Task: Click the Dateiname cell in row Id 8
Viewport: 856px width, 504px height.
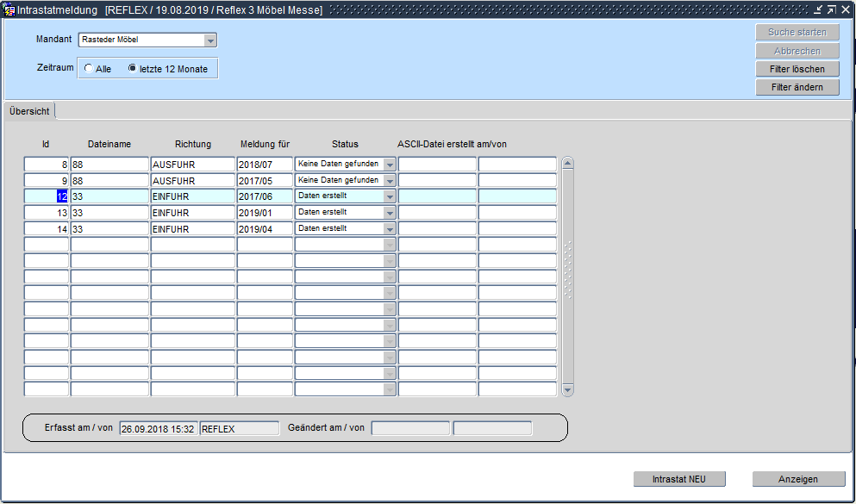Action: point(109,165)
